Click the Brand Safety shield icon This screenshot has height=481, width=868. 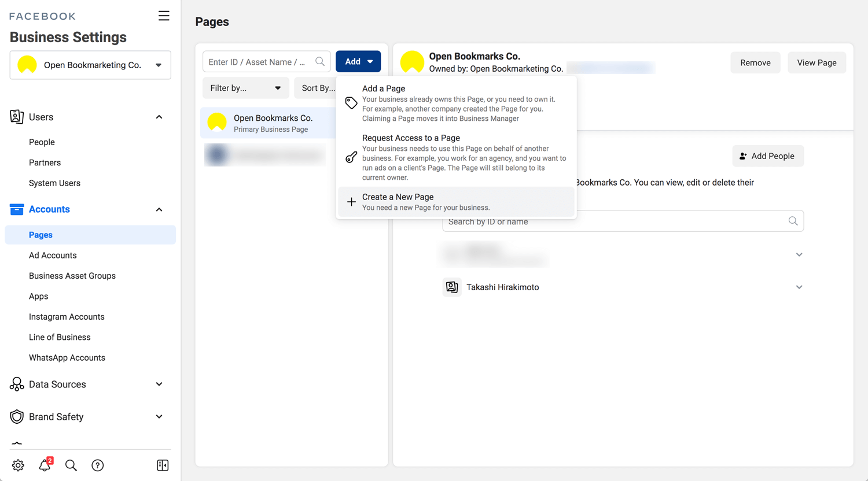click(17, 417)
